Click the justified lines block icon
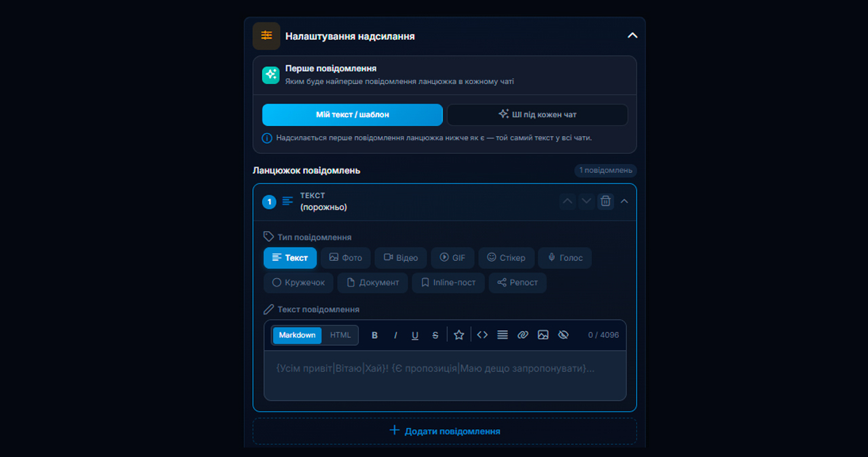The height and width of the screenshot is (457, 868). [502, 335]
